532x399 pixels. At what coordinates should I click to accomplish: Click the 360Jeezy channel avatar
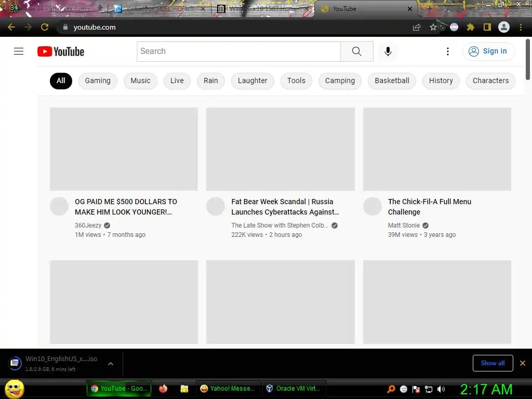(59, 206)
